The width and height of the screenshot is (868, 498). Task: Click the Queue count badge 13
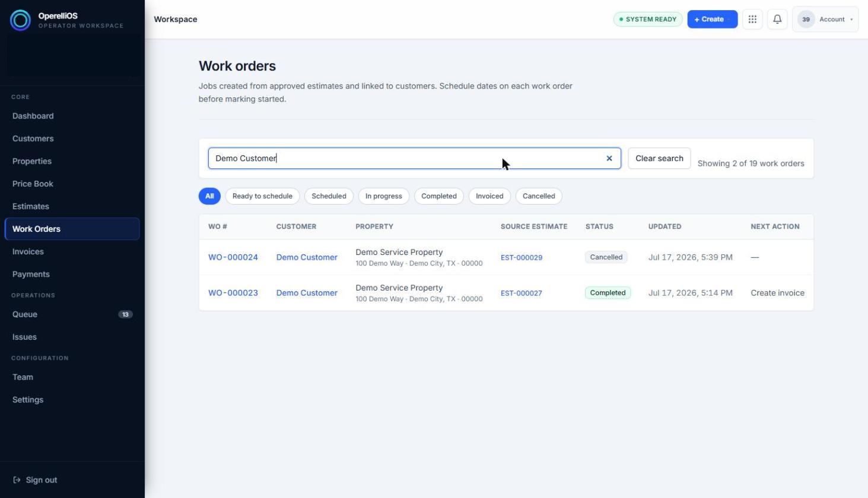point(125,314)
